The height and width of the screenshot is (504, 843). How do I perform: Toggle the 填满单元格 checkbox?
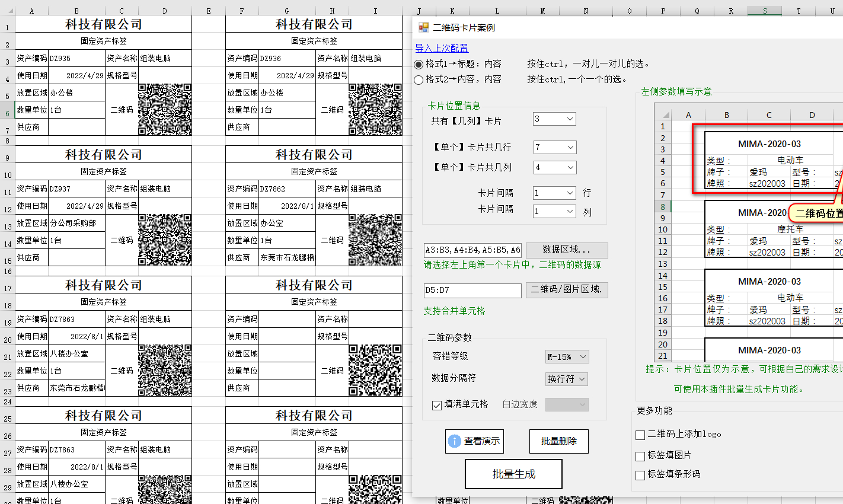pyautogui.click(x=437, y=405)
